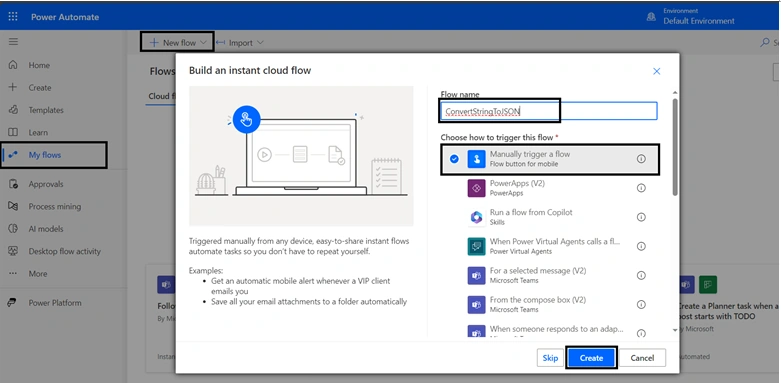Click the Skip button
781x383 pixels.
click(550, 358)
